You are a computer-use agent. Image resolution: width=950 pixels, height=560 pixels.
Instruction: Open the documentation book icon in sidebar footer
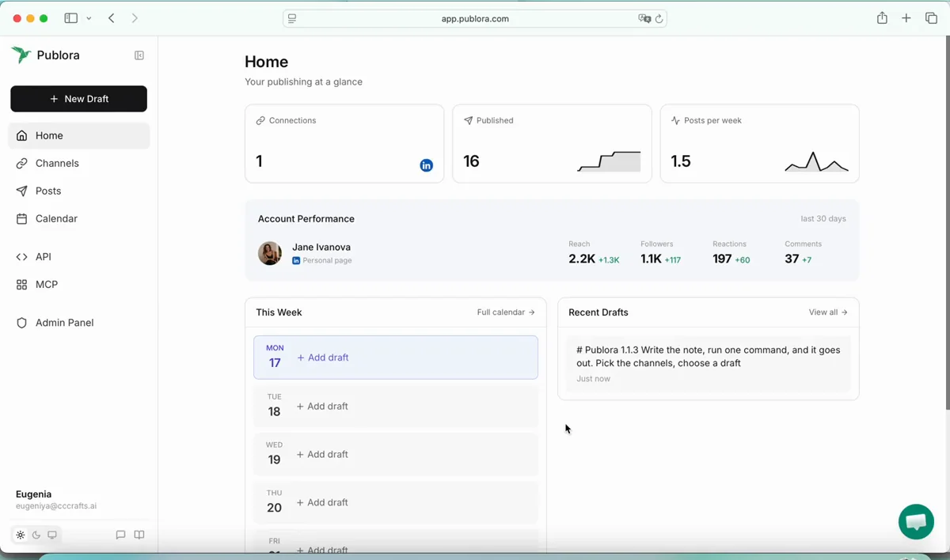click(139, 535)
